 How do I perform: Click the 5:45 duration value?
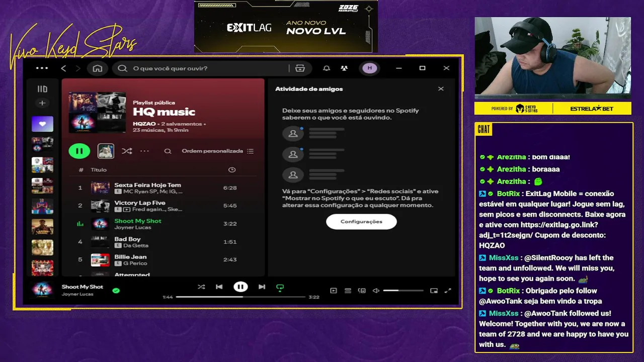(x=230, y=206)
